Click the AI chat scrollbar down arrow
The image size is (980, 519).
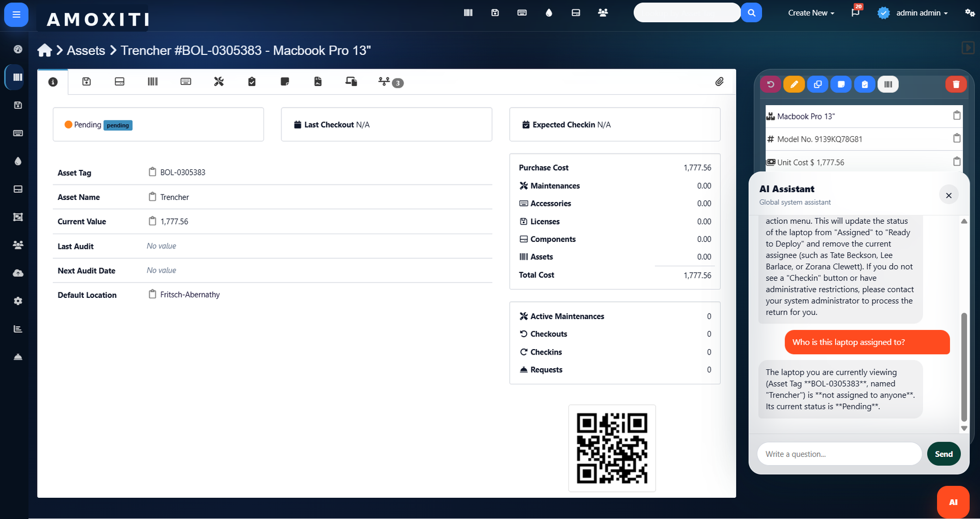pos(964,429)
